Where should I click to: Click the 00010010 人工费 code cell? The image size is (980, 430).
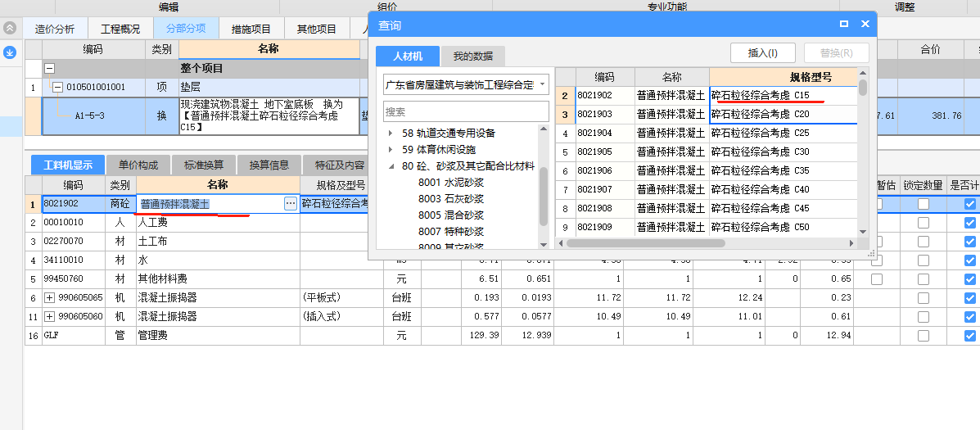74,223
